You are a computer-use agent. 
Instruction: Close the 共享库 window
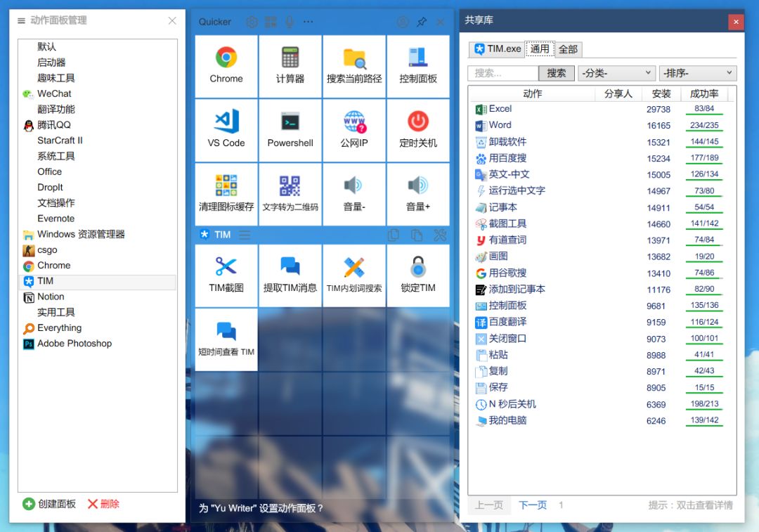(736, 22)
